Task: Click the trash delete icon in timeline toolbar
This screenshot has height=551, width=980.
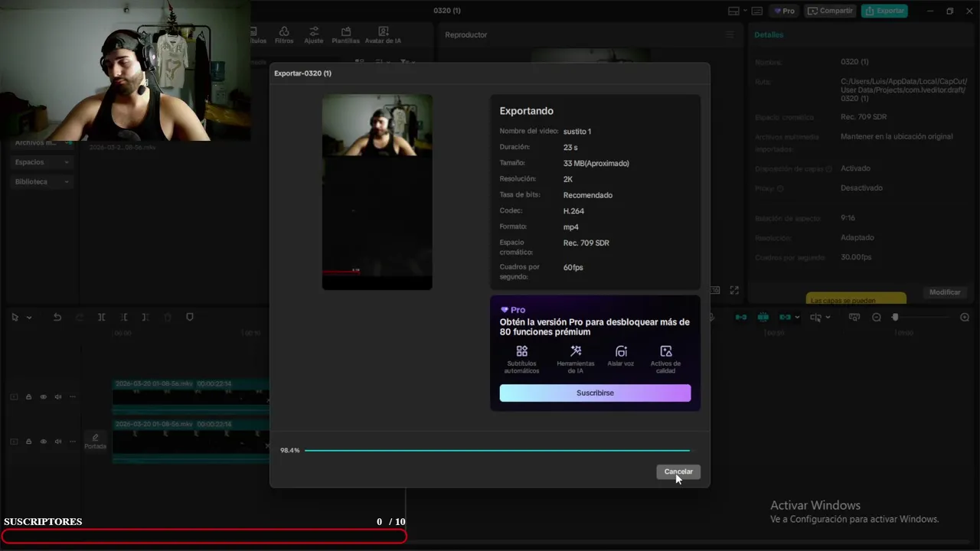Action: (x=168, y=317)
